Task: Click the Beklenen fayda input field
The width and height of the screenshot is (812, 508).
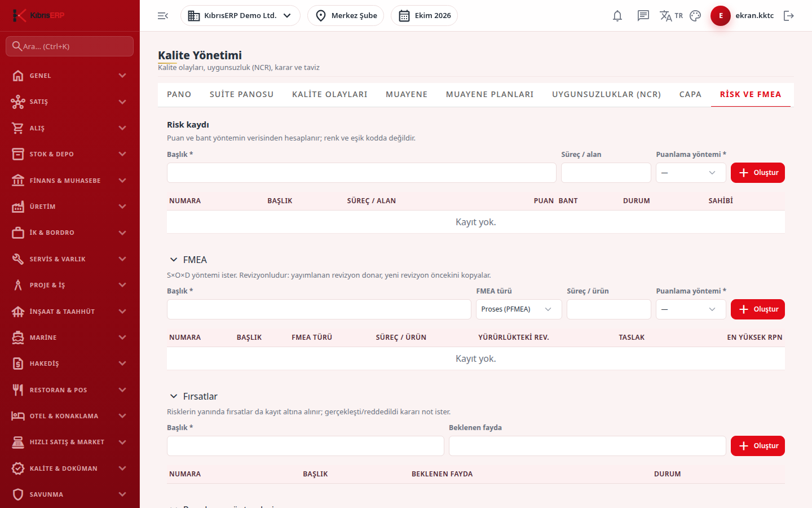Action: [588, 446]
